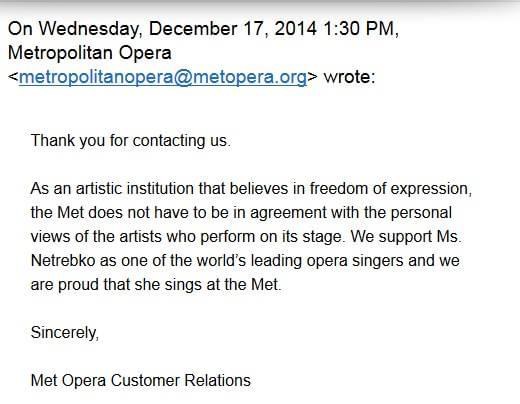This screenshot has width=520, height=404.
Task: Click the word 'world's' in the paragraph
Action: click(221, 261)
